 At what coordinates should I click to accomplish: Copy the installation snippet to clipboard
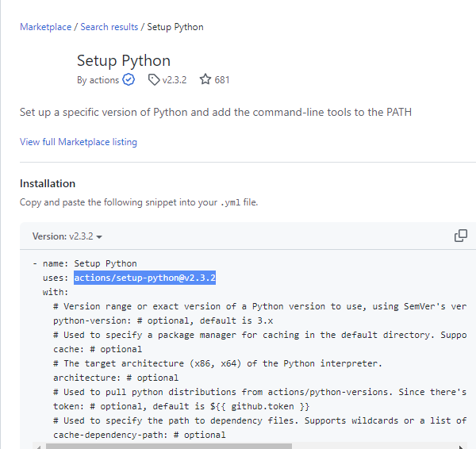pos(460,236)
